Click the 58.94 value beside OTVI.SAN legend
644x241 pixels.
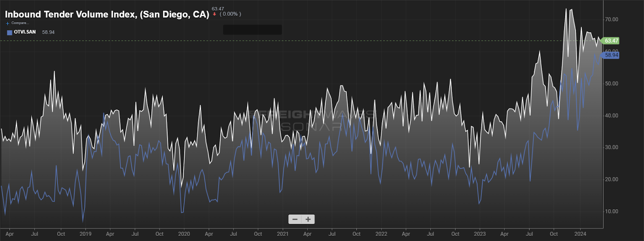pos(48,32)
